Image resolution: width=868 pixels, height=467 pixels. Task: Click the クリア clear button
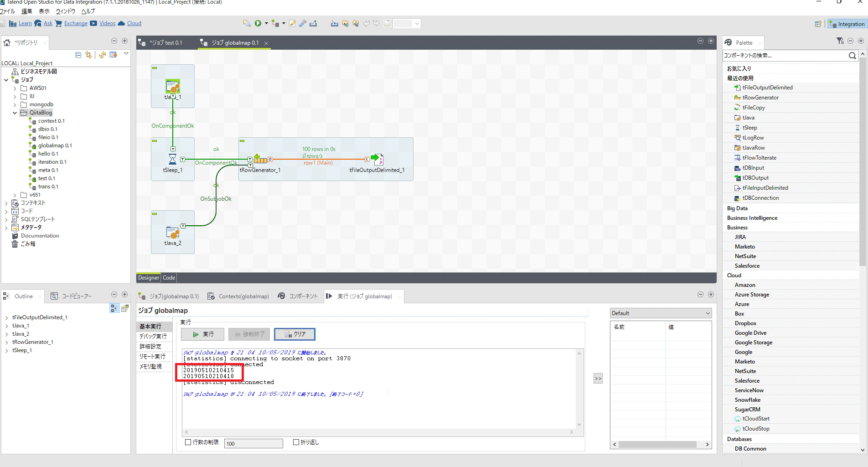coord(294,334)
